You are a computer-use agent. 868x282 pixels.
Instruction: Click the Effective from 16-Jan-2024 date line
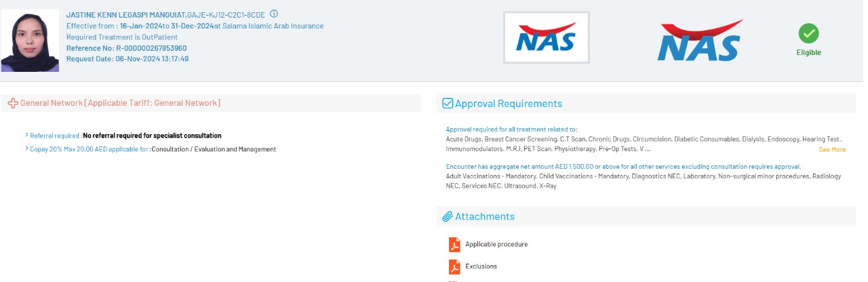[195, 26]
